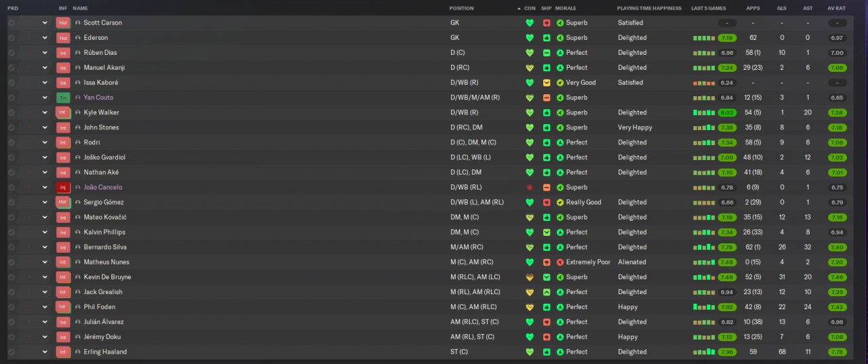Toggle the picked circle for Scott Carson
Image resolution: width=868 pixels, height=364 pixels.
click(x=12, y=22)
